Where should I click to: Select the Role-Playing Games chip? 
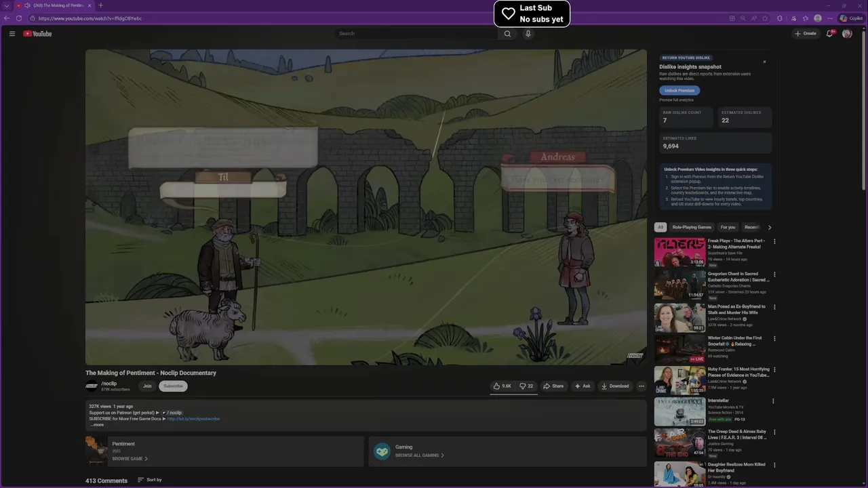pyautogui.click(x=692, y=227)
